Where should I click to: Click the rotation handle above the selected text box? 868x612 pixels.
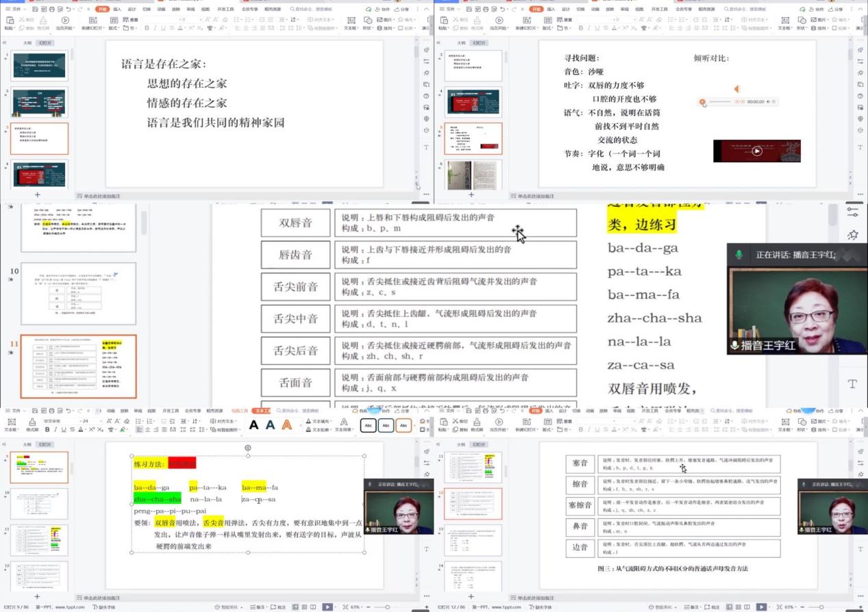pyautogui.click(x=248, y=448)
